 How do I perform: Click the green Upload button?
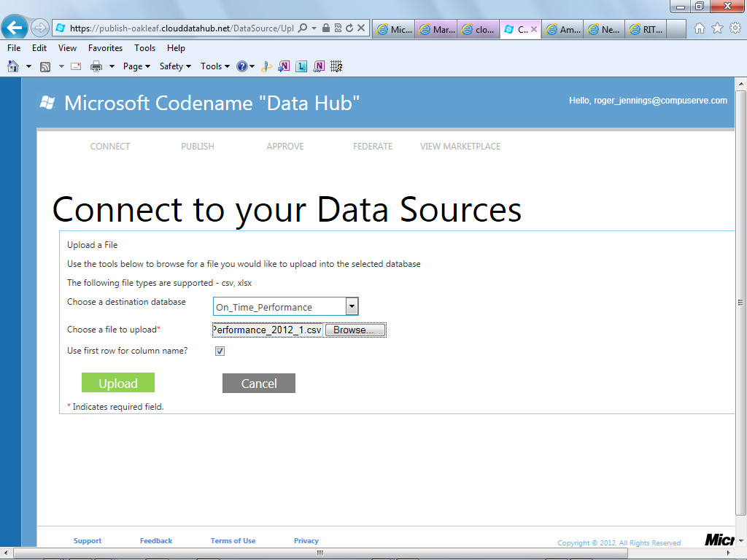click(x=118, y=383)
